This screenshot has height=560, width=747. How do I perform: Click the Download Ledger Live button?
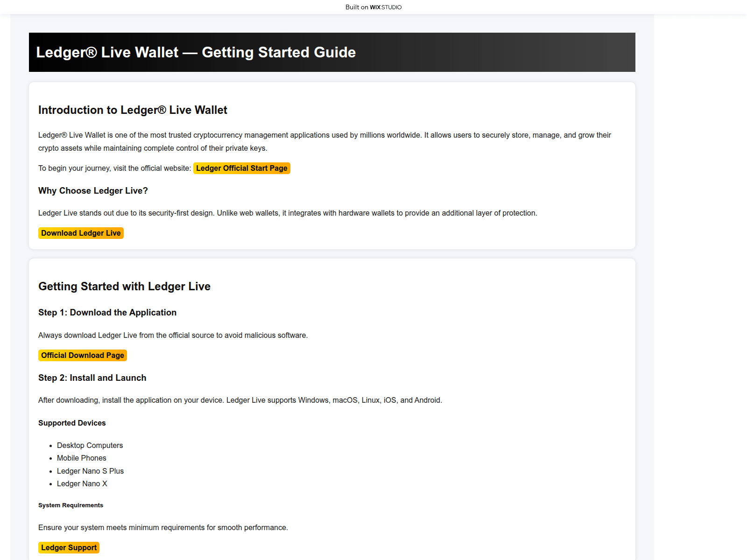pyautogui.click(x=81, y=233)
